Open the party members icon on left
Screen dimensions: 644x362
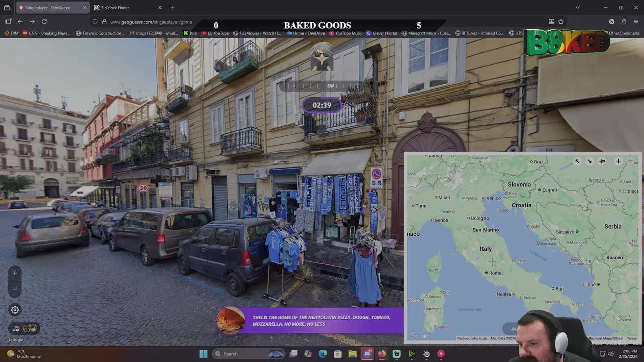pos(16,328)
